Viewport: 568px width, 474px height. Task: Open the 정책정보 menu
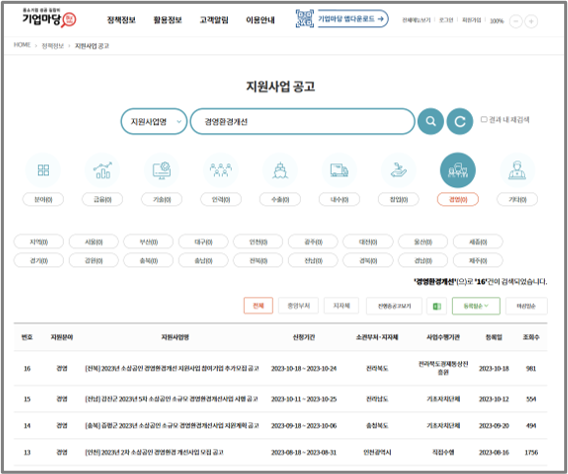121,20
